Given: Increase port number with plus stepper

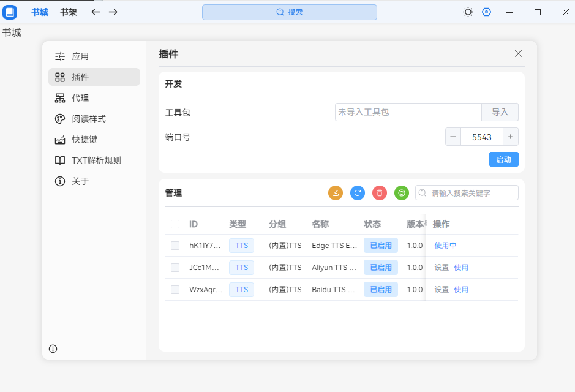Looking at the screenshot, I should [x=510, y=137].
